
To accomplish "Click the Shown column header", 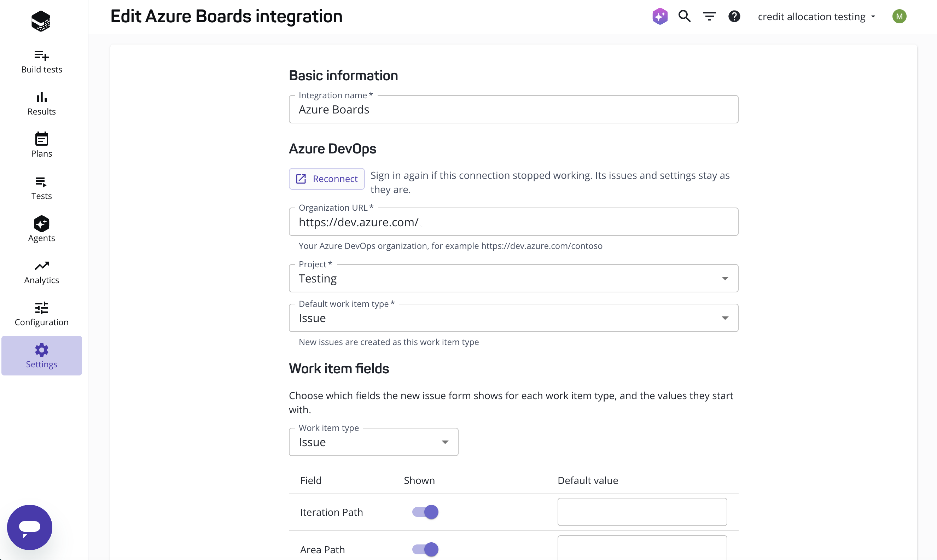I will 419,480.
